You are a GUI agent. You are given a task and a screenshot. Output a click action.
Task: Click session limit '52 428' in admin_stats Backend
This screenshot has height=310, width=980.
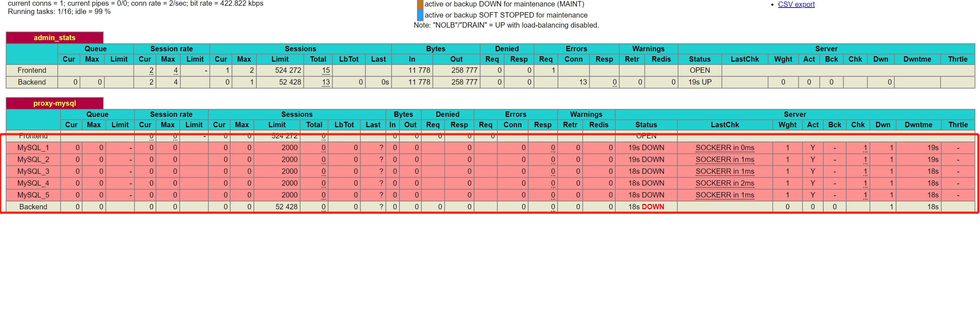(x=290, y=82)
